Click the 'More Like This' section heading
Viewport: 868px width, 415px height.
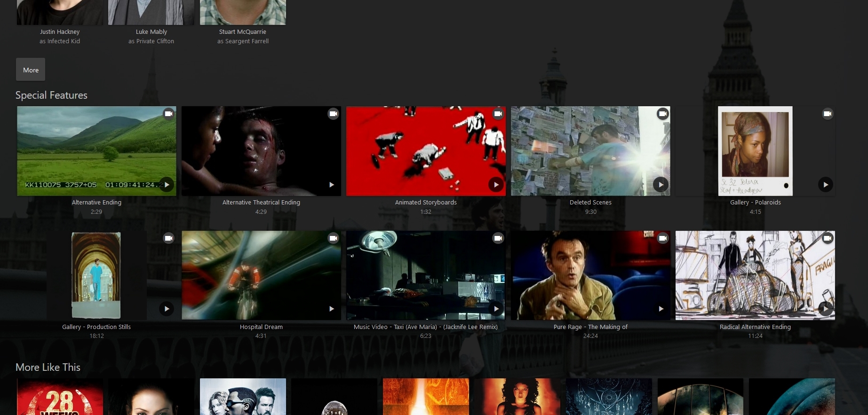click(48, 368)
